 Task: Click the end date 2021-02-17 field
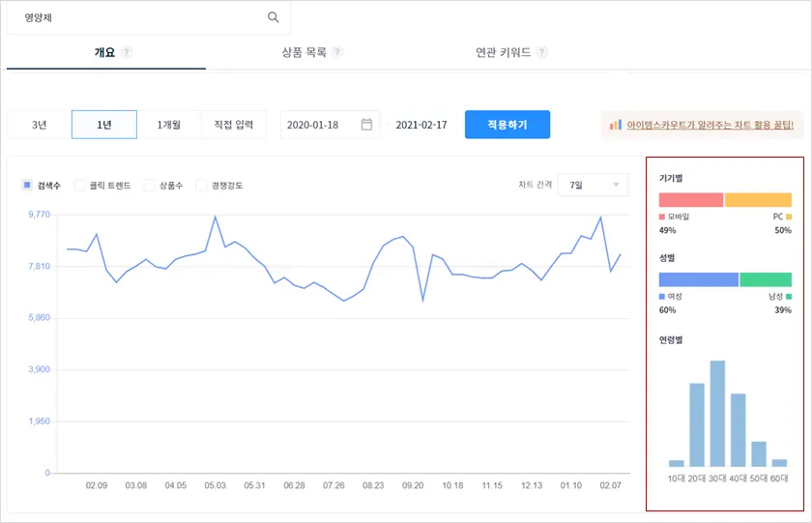421,125
